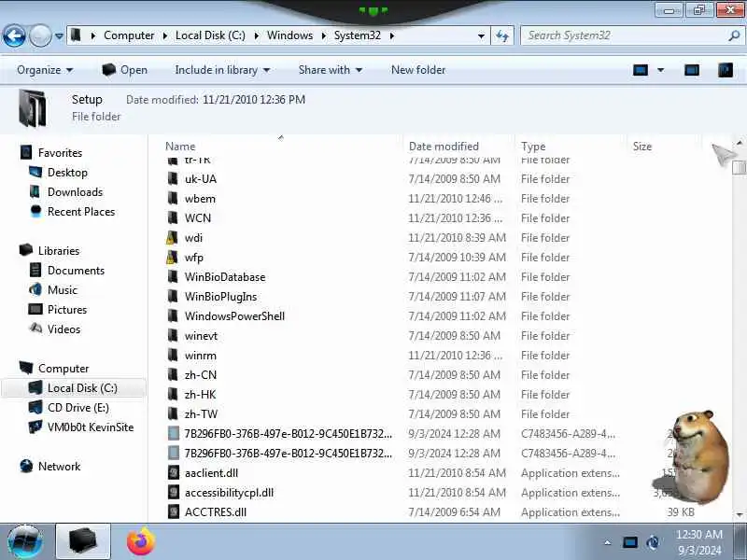Viewport: 747px width, 560px height.
Task: Open recent pages dropdown beside navigation arrows
Action: click(59, 35)
